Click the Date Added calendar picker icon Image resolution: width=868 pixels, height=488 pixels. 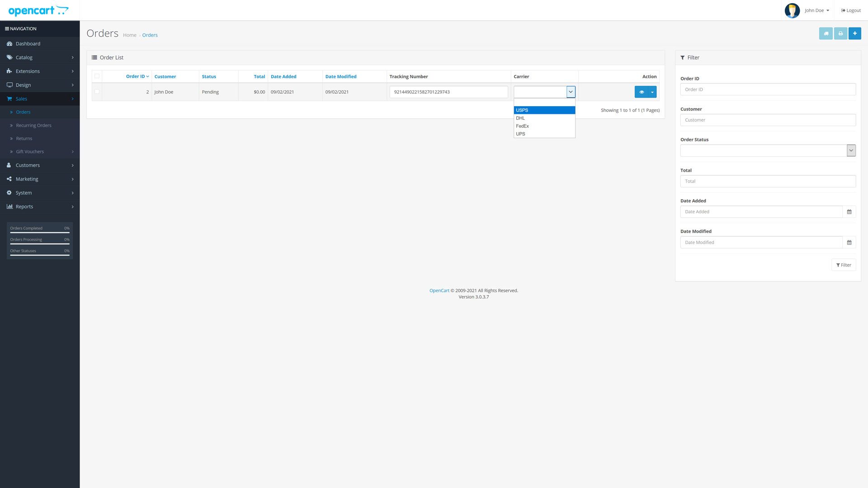(849, 211)
